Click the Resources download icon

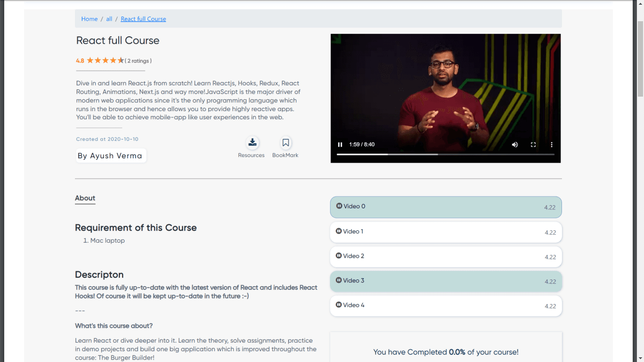252,142
